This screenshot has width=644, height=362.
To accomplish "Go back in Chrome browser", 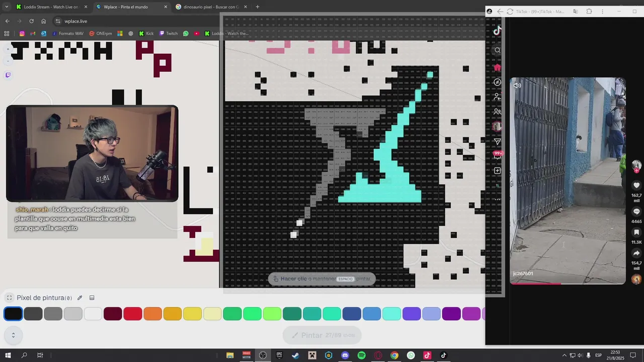I will point(7,21).
